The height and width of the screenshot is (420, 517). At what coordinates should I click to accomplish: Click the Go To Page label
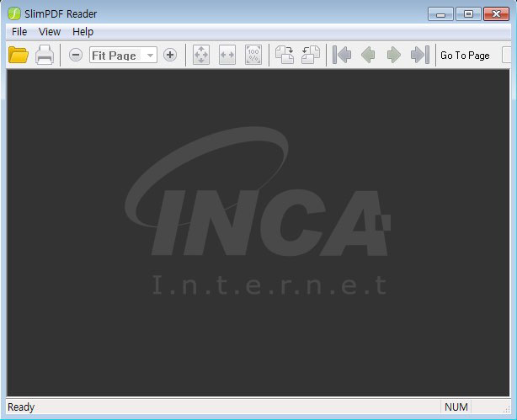coord(465,56)
